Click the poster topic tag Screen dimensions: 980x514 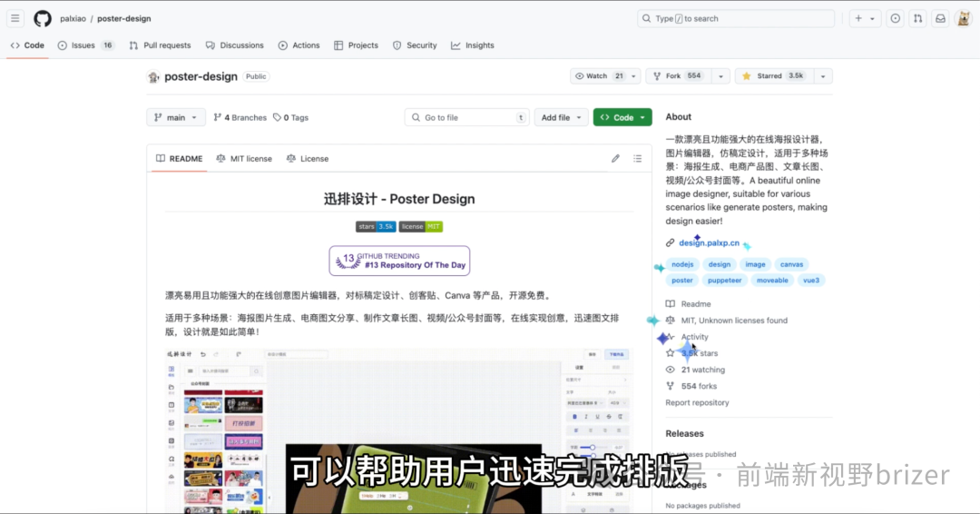pyautogui.click(x=682, y=280)
